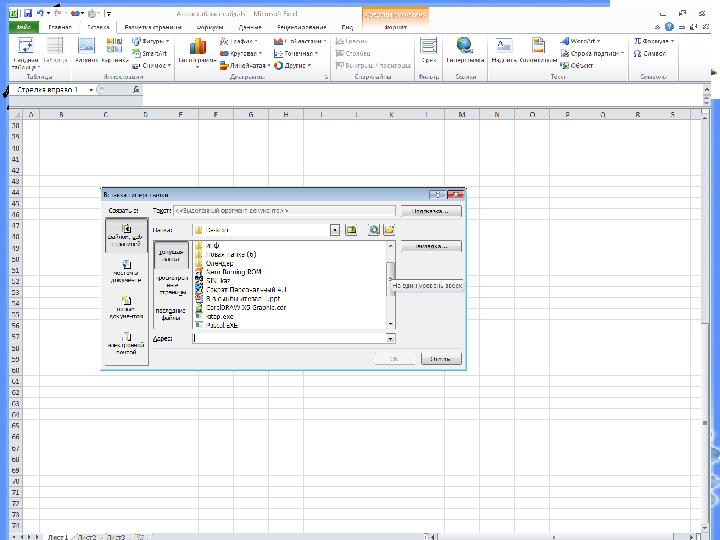Open the Sheet2 worksheet tab
The width and height of the screenshot is (720, 540).
coord(87,536)
